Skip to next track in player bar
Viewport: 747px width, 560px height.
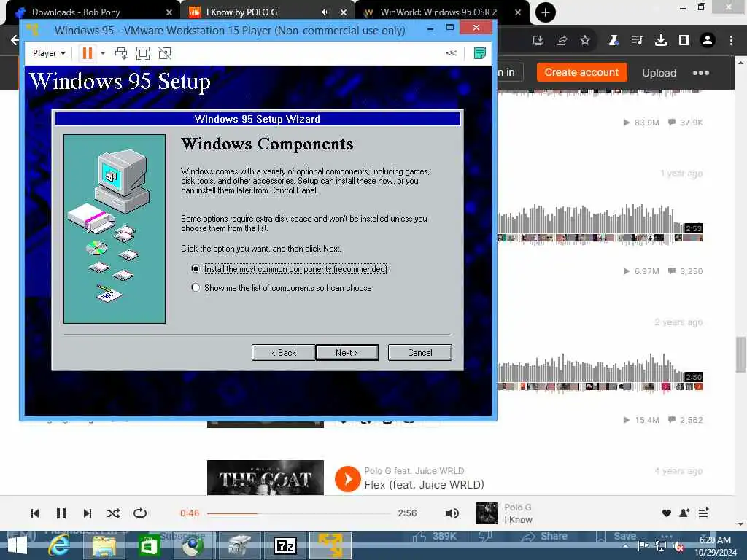point(88,513)
